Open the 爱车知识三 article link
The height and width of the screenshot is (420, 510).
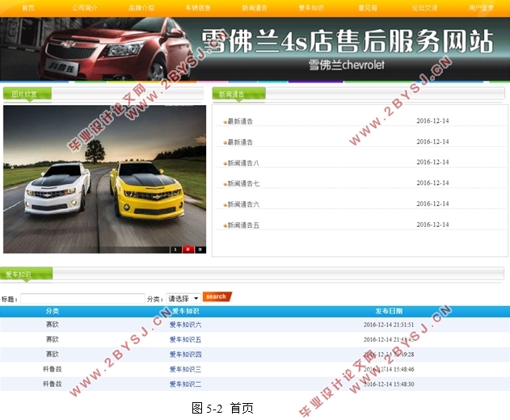click(185, 369)
